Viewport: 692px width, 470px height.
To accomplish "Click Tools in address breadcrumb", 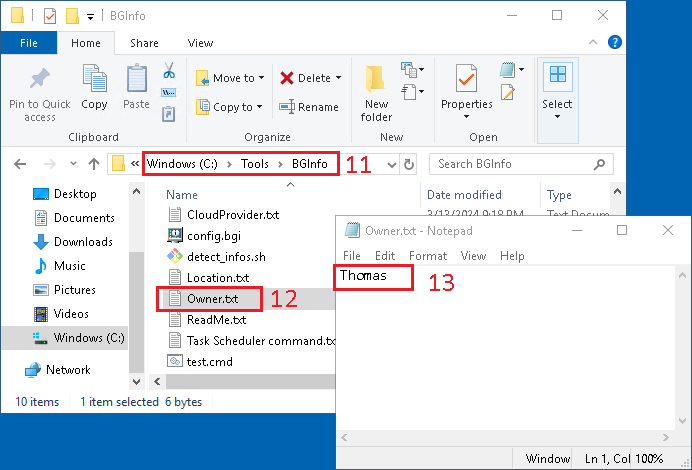I will 255,164.
